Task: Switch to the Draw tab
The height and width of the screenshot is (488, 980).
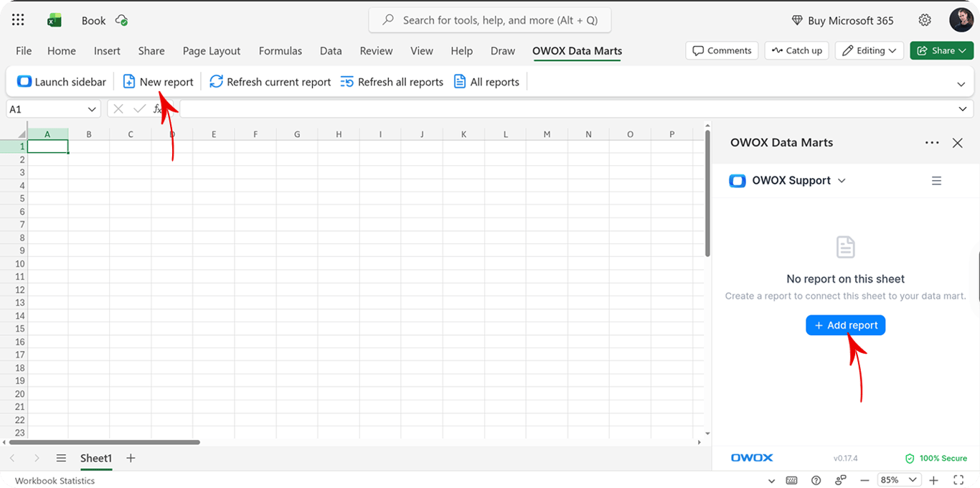Action: [x=503, y=51]
